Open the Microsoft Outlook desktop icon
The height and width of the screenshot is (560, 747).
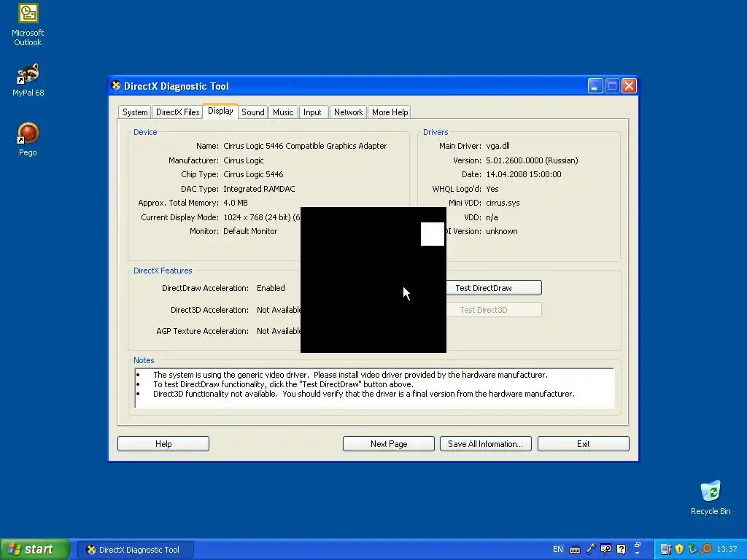point(28,25)
